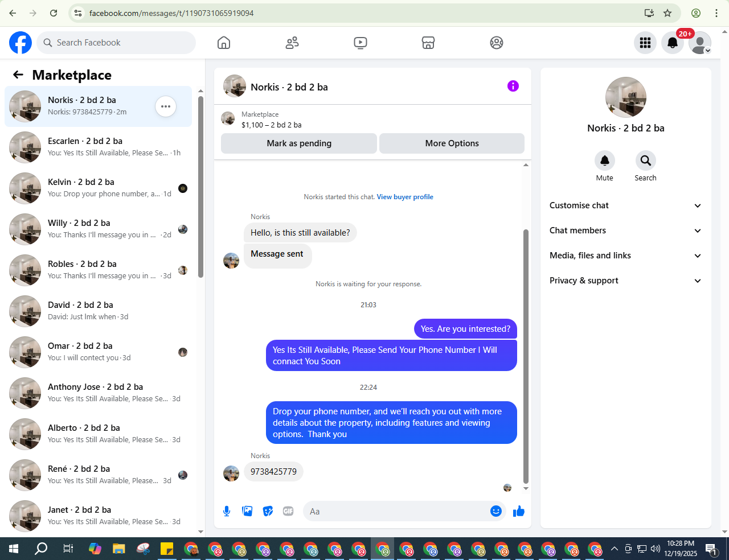Open the Willy conversation
The height and width of the screenshot is (560, 729).
pyautogui.click(x=98, y=229)
